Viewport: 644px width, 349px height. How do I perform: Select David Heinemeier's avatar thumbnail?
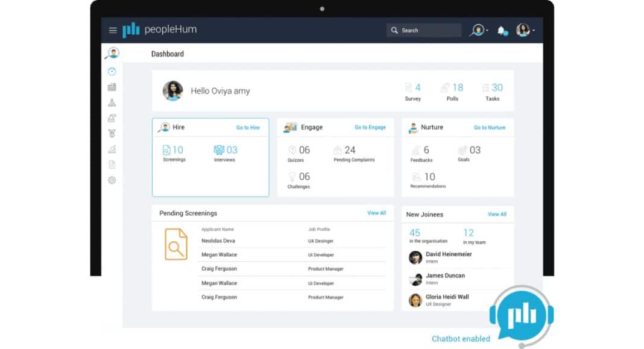tap(415, 258)
